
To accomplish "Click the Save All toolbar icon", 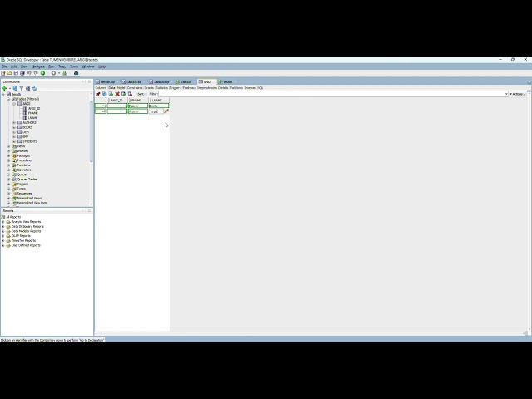I will pyautogui.click(x=22, y=73).
